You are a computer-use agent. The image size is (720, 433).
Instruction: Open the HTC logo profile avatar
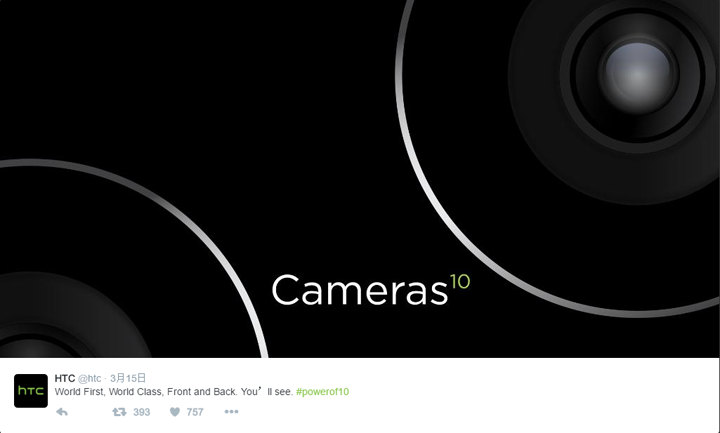pos(31,391)
